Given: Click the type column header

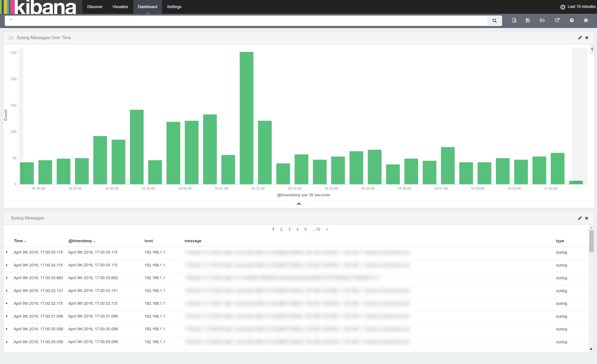Looking at the screenshot, I should tap(560, 241).
